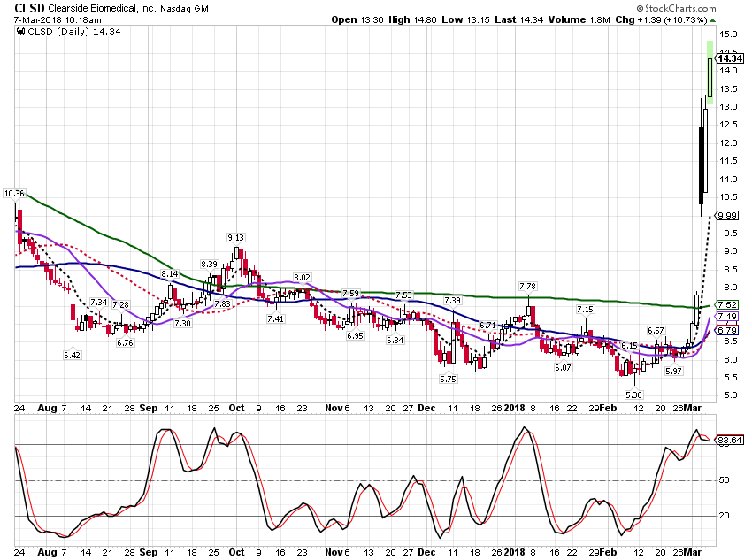This screenshot has width=752, height=560.
Task: Click the Oct label on the date axis
Action: 236,409
